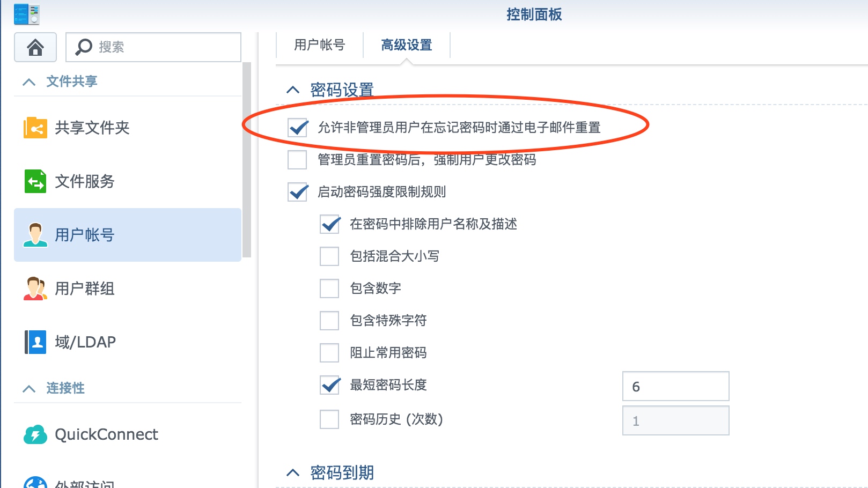This screenshot has width=868, height=488.
Task: Click the Control Panel home icon
Action: pos(35,47)
